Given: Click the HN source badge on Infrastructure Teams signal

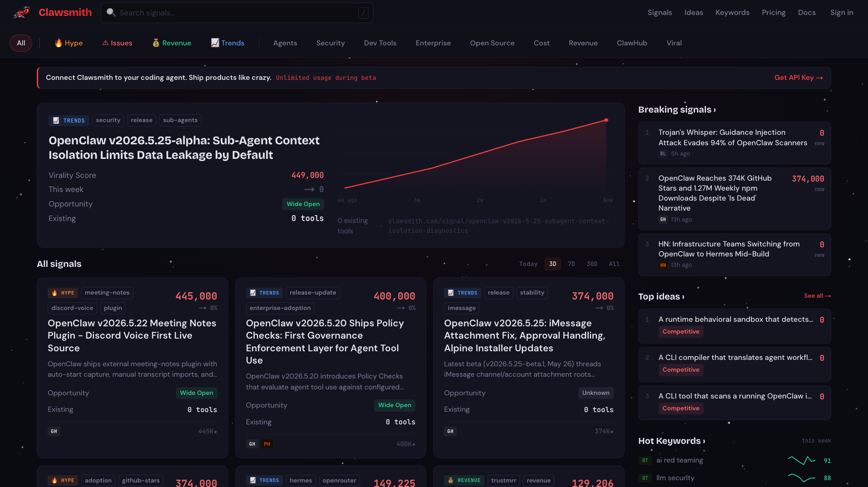Looking at the screenshot, I should 663,265.
